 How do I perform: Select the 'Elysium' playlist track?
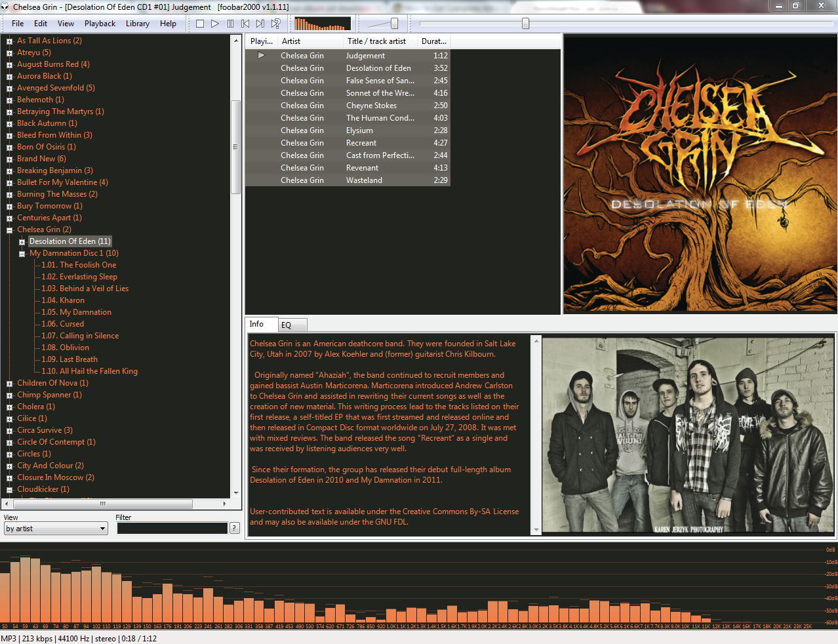point(348,131)
